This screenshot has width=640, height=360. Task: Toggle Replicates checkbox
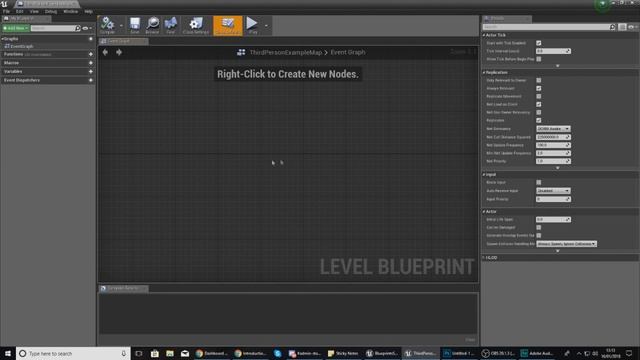point(539,120)
